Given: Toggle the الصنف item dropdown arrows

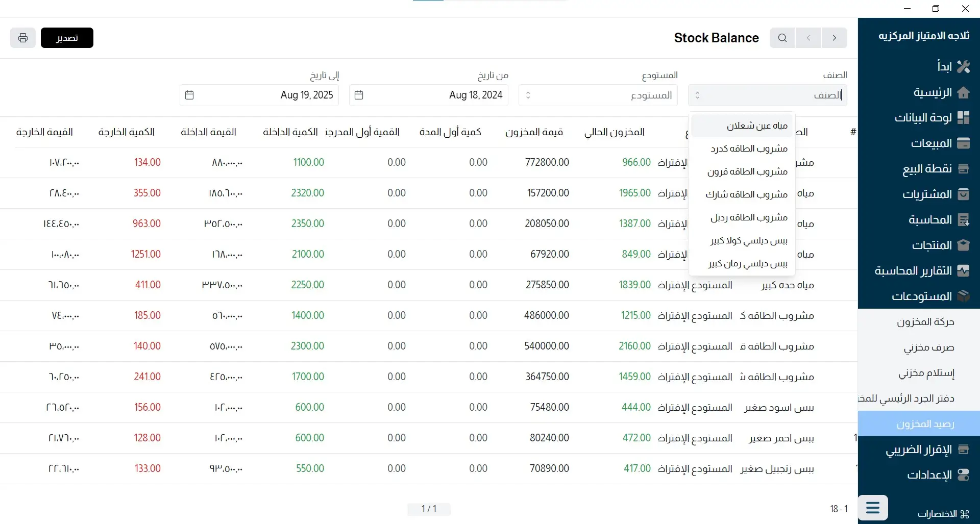Looking at the screenshot, I should tap(697, 95).
